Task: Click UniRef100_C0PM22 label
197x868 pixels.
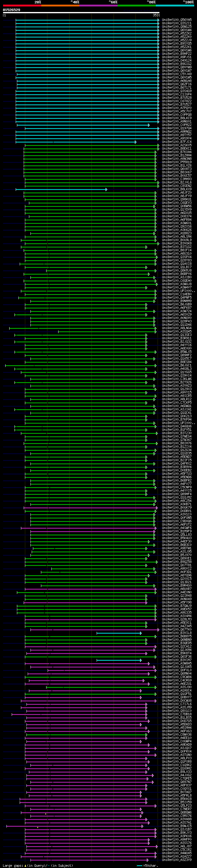Action: 177,125
